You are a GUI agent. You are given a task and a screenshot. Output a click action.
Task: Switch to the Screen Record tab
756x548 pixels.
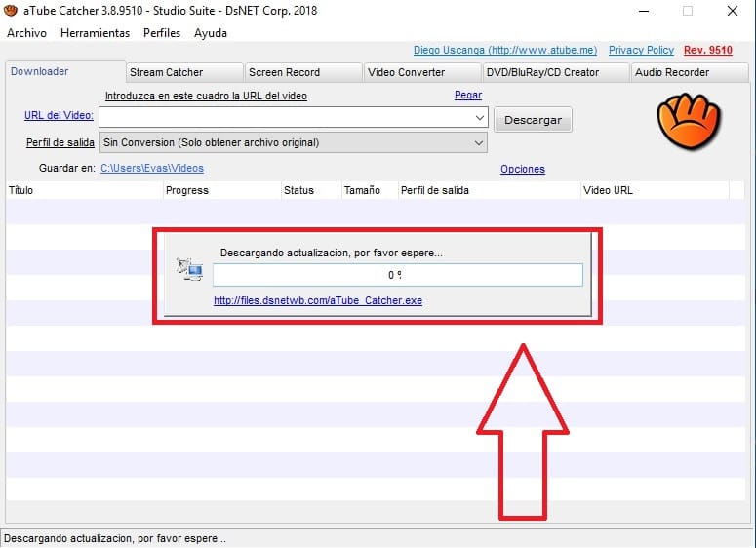pyautogui.click(x=303, y=72)
